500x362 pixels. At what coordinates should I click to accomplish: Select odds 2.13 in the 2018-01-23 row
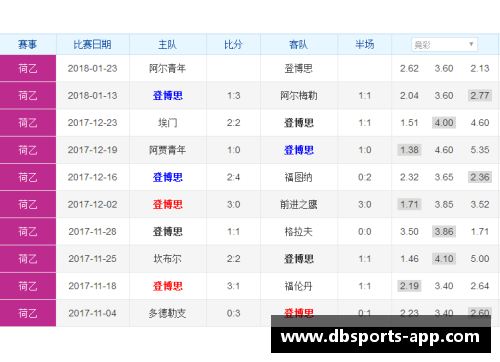(480, 68)
